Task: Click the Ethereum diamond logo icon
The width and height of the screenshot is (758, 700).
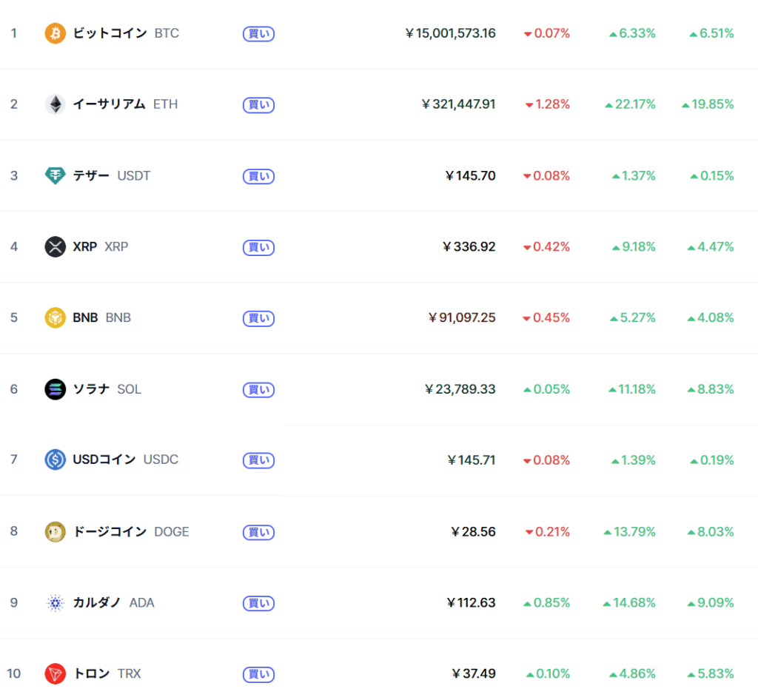Action: point(55,104)
